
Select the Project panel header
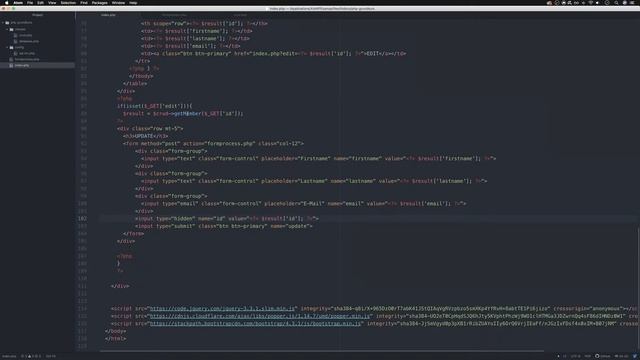[x=38, y=15]
